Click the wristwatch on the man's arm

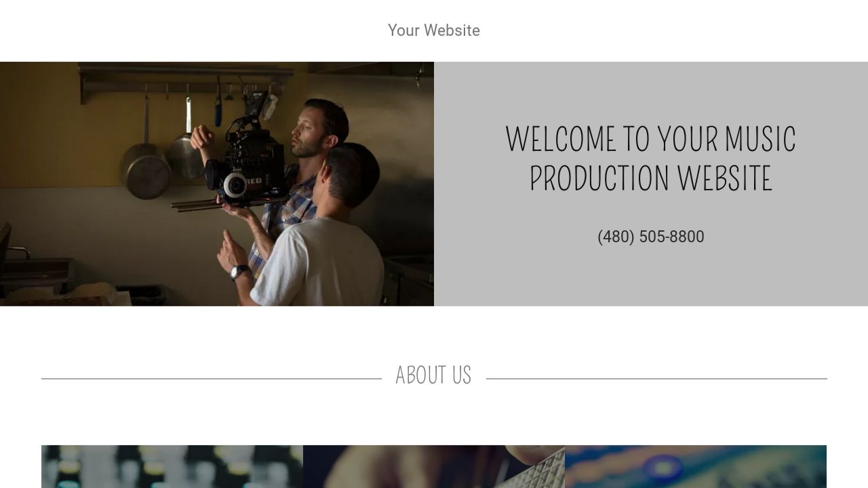click(239, 272)
